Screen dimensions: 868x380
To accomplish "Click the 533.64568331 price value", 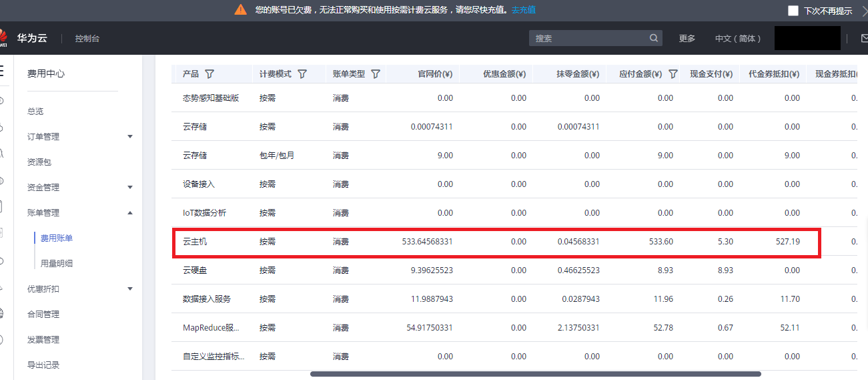I will pos(428,242).
